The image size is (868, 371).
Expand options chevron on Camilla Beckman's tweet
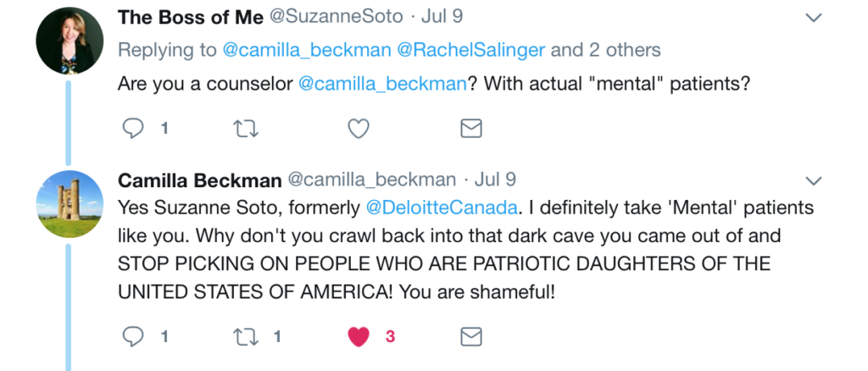[x=813, y=180]
